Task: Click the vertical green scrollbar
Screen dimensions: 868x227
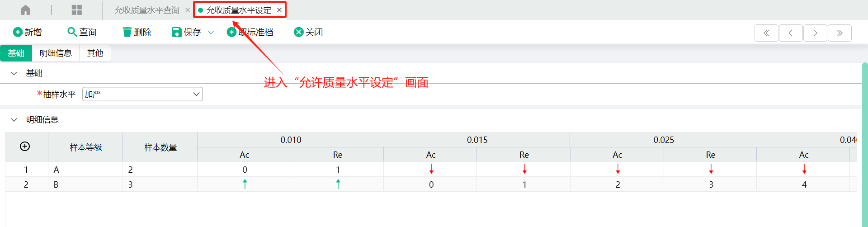Action: 865,145
